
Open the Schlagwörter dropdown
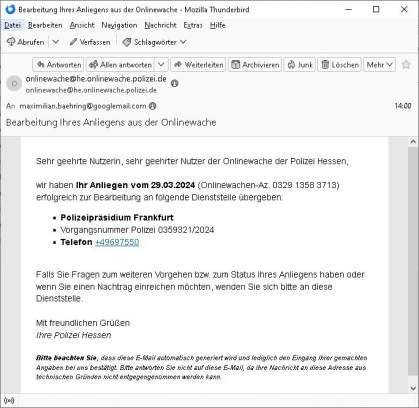click(x=154, y=42)
